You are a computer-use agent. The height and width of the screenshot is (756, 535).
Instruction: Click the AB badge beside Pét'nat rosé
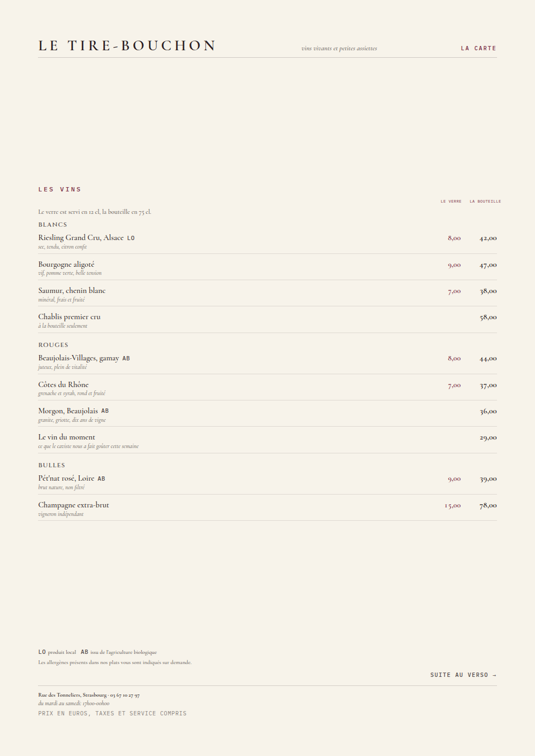point(101,479)
